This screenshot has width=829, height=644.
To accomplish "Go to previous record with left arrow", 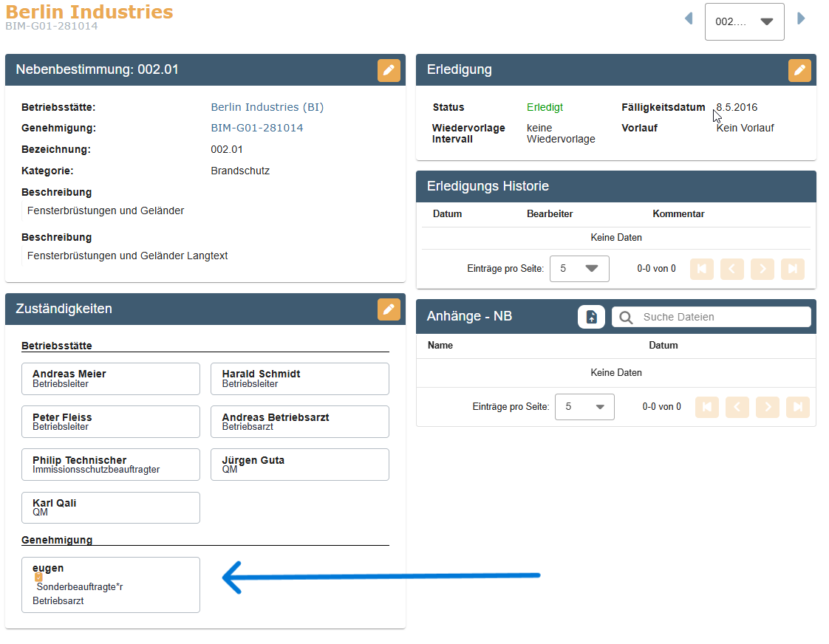I will coord(689,18).
